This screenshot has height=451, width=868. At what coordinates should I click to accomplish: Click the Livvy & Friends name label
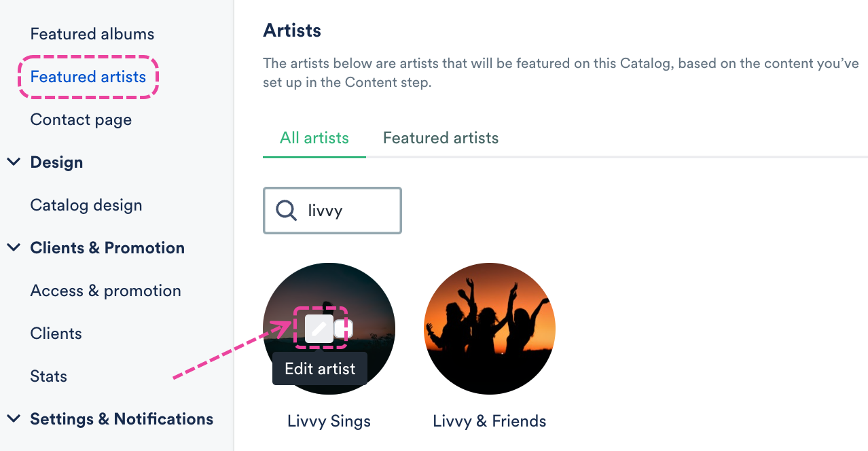coord(489,421)
